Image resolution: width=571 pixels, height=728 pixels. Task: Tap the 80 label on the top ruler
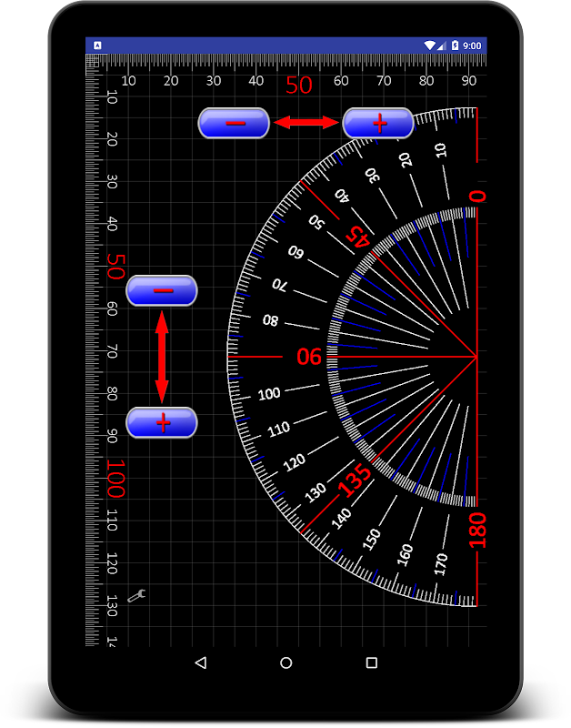click(426, 81)
